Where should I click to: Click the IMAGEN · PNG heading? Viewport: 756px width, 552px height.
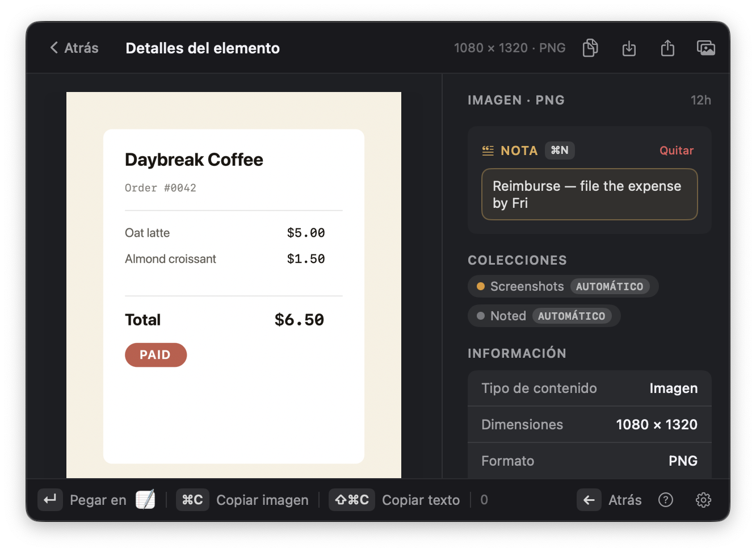coord(516,101)
